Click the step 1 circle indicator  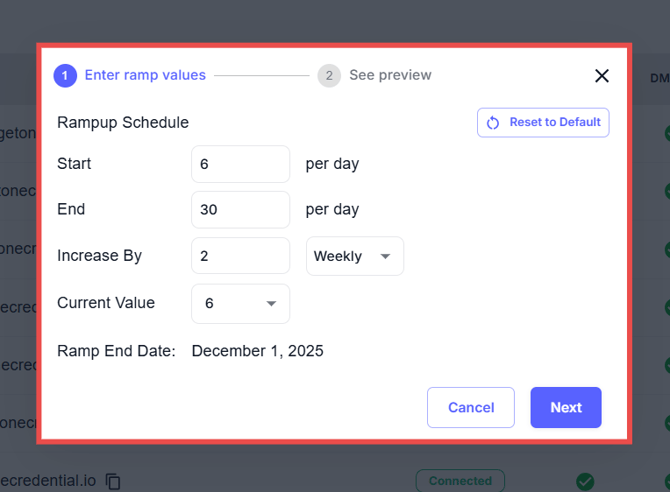pos(64,75)
